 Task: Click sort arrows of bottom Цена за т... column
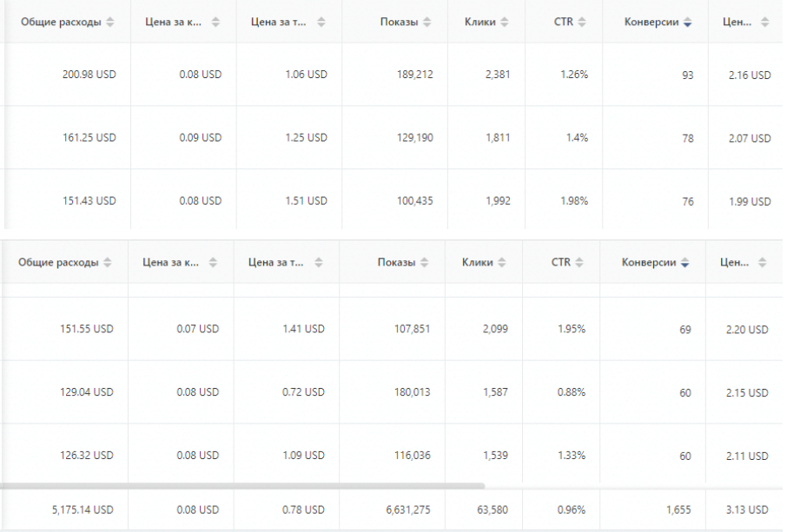pyautogui.click(x=319, y=262)
